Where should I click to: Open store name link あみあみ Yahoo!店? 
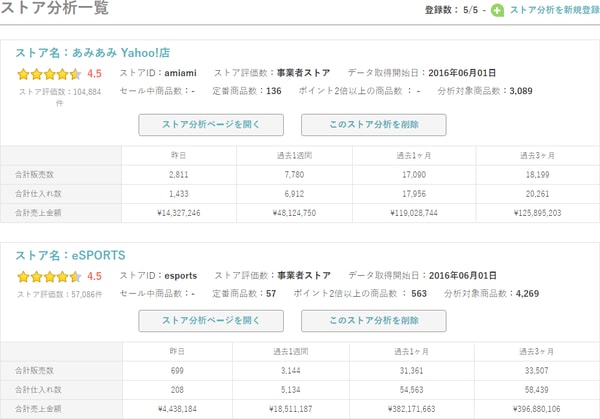point(93,52)
